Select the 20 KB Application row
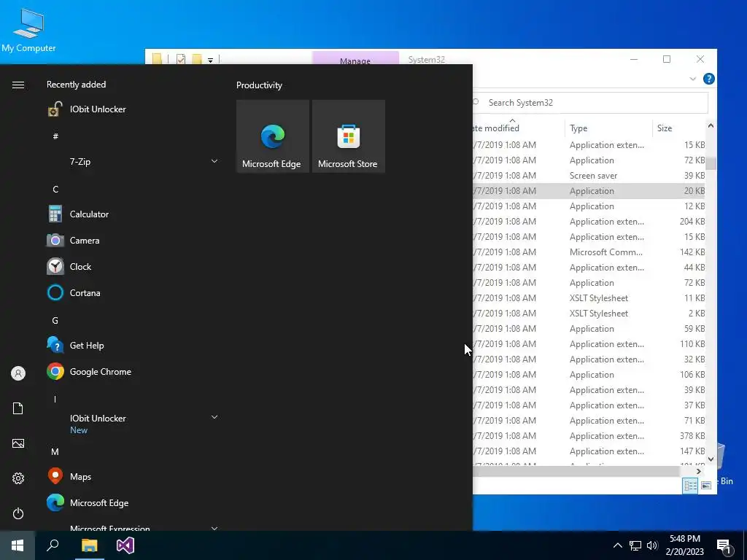The image size is (747, 560). pyautogui.click(x=589, y=191)
